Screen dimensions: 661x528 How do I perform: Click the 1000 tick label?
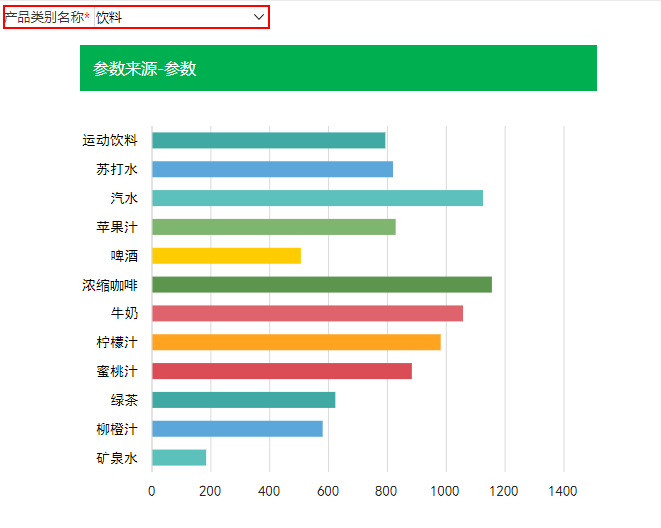pos(445,491)
